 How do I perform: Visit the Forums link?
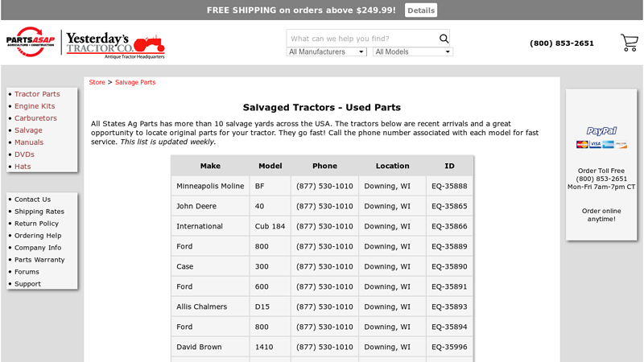click(27, 272)
